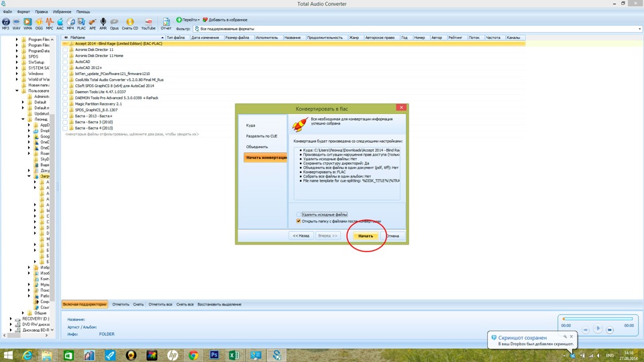Tick the SPDS_GraphiCS_8.0.1307 checkbox
The height and width of the screenshot is (362, 644).
point(65,110)
